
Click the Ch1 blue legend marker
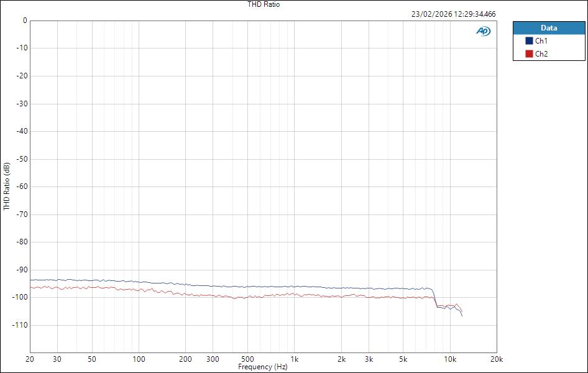[530, 40]
